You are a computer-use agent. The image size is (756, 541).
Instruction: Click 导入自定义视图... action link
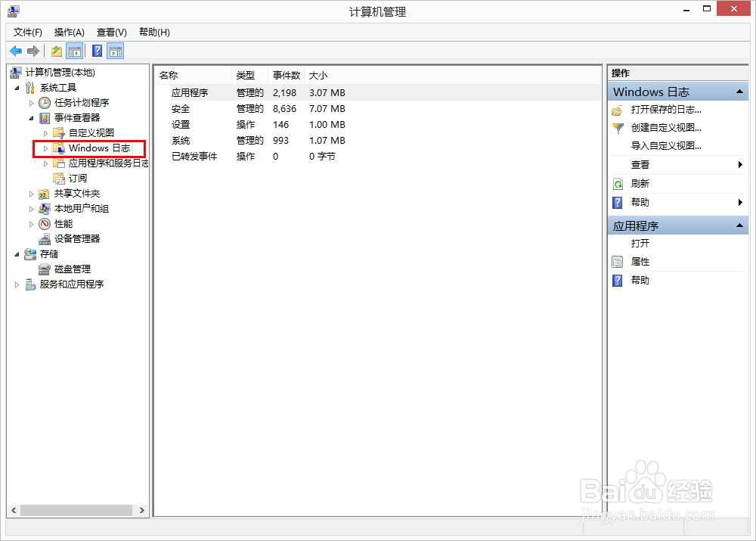coord(666,146)
